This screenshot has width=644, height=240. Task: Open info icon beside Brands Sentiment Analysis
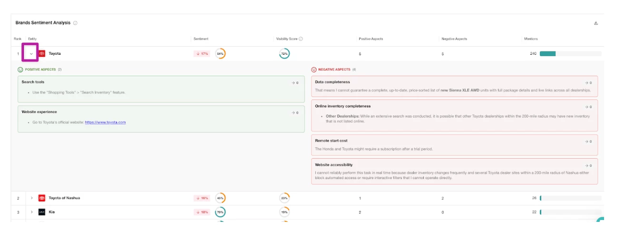pos(75,23)
